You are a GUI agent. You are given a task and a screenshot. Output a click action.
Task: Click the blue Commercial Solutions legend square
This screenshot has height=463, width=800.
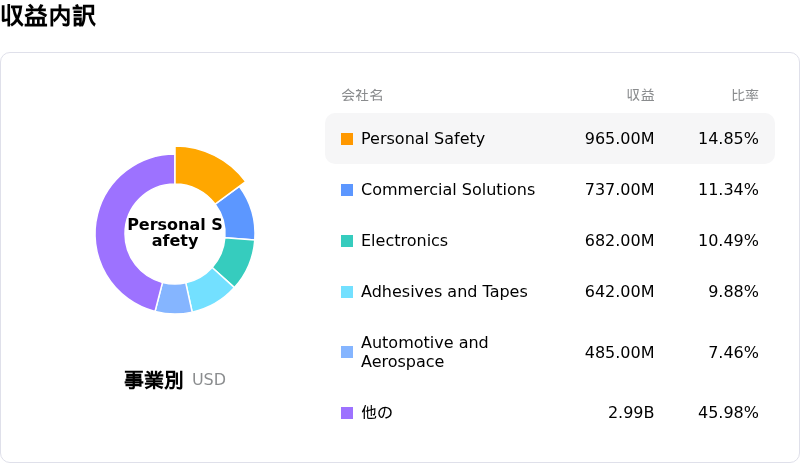click(347, 190)
